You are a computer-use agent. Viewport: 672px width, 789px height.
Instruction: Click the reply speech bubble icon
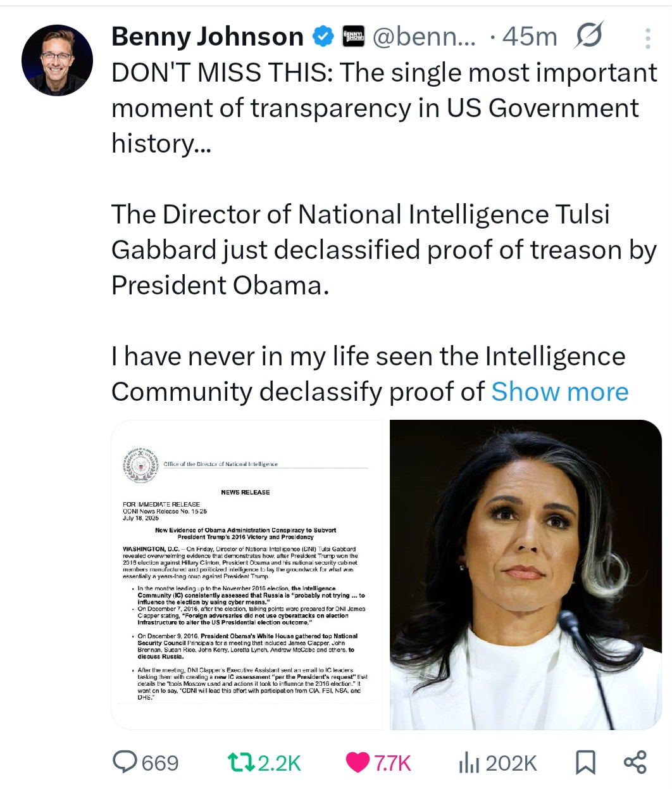(123, 762)
